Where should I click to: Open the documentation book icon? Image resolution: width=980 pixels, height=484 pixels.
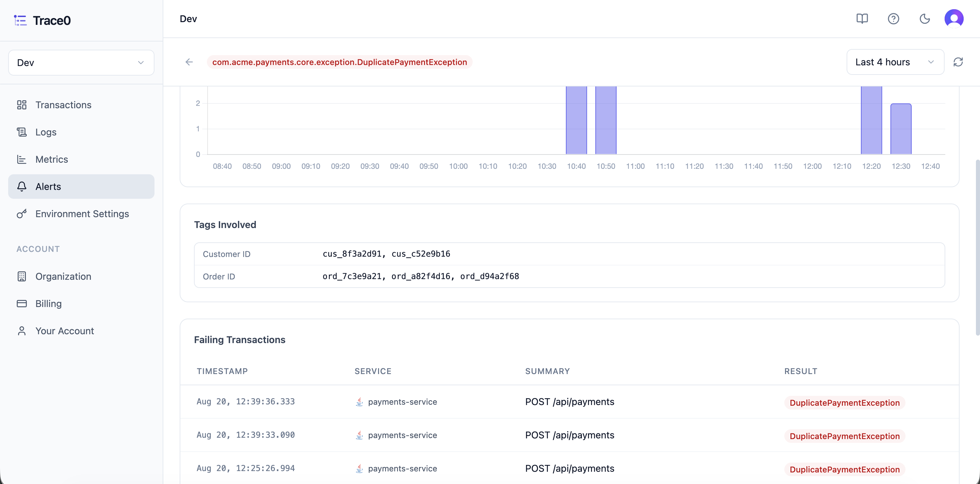(x=862, y=19)
